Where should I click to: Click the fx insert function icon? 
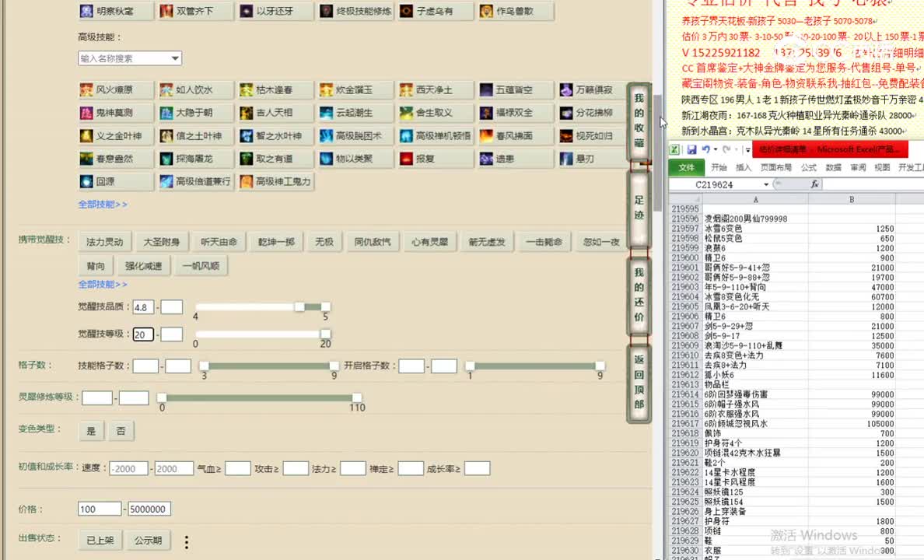[x=814, y=184]
